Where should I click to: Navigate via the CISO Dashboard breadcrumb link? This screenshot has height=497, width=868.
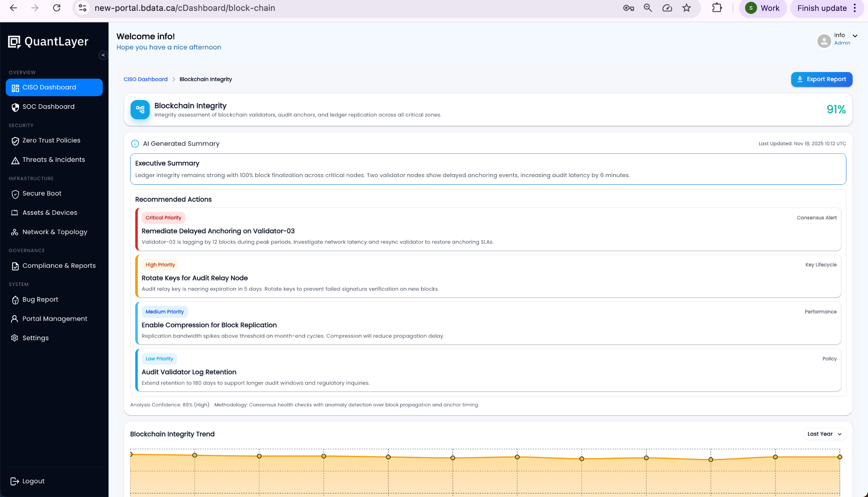145,79
